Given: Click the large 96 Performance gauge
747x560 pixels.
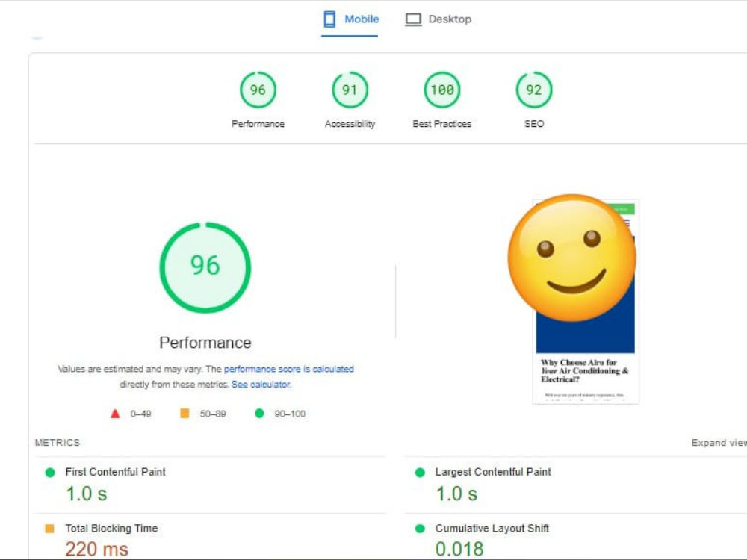Looking at the screenshot, I should pos(205,267).
